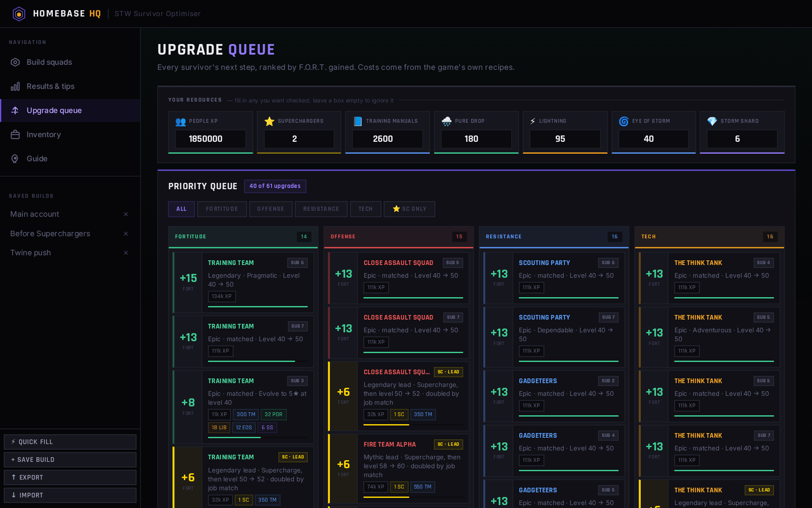Remove the Twine push saved build
The image size is (812, 508).
[x=126, y=253]
